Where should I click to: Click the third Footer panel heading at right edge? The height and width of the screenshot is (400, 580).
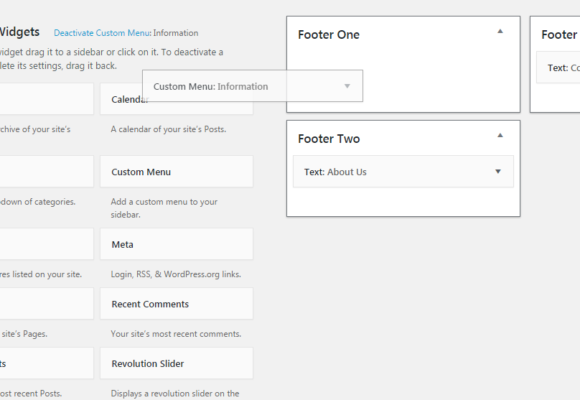[560, 35]
